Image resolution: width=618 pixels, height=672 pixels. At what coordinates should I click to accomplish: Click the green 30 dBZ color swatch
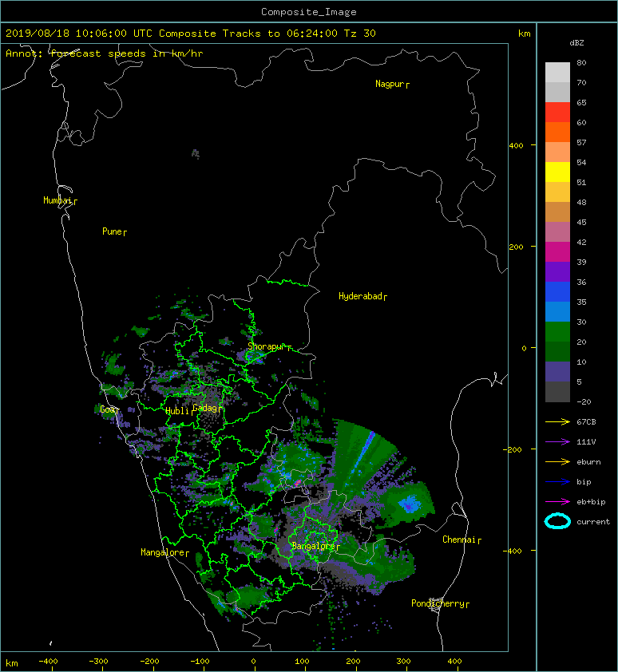pos(557,331)
